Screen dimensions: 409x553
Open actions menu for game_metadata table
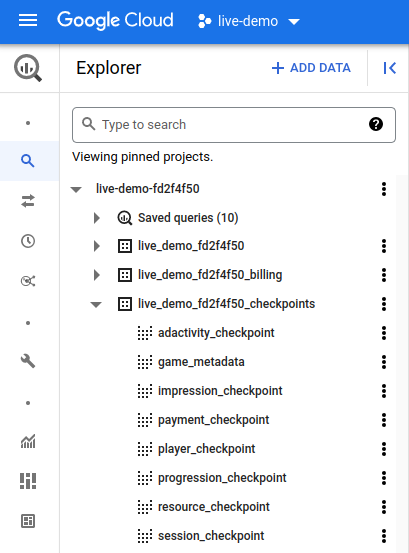(384, 362)
